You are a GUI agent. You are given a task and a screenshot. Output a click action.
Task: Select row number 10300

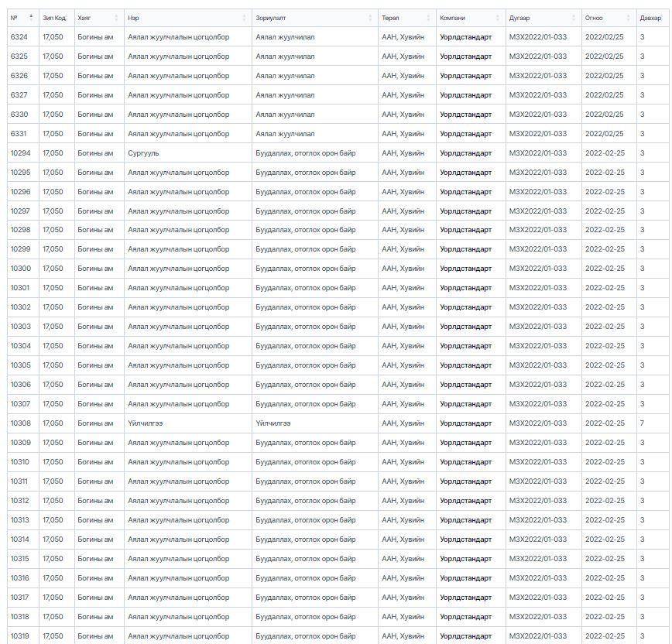[21, 269]
